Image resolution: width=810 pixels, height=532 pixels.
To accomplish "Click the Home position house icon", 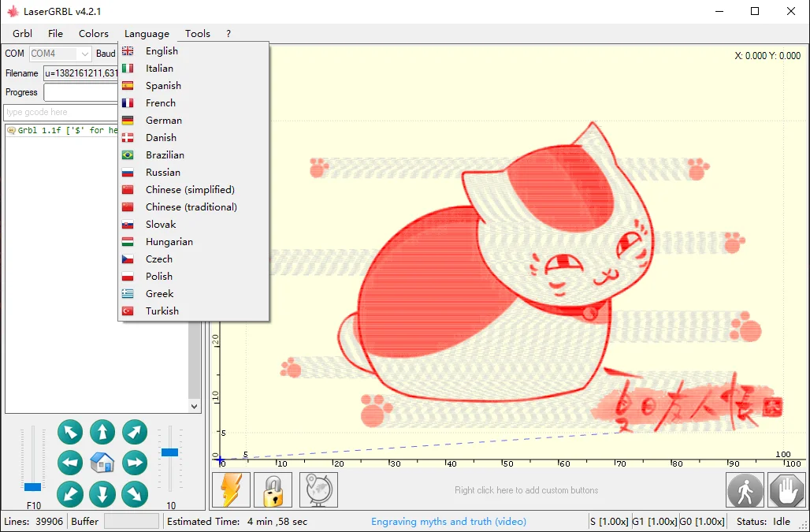I will pos(102,463).
